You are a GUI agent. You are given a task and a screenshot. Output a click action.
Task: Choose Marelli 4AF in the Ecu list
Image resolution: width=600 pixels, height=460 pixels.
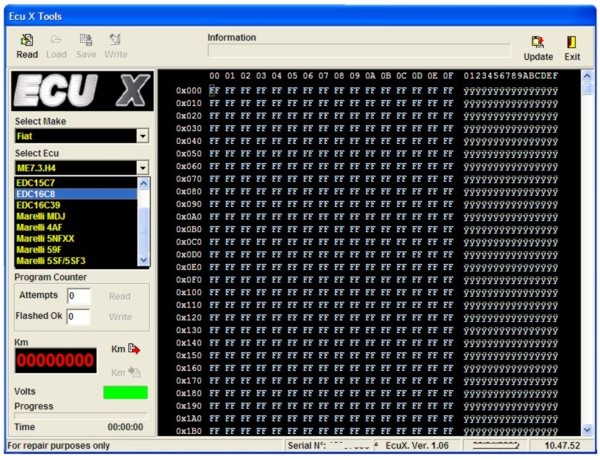tap(76, 227)
